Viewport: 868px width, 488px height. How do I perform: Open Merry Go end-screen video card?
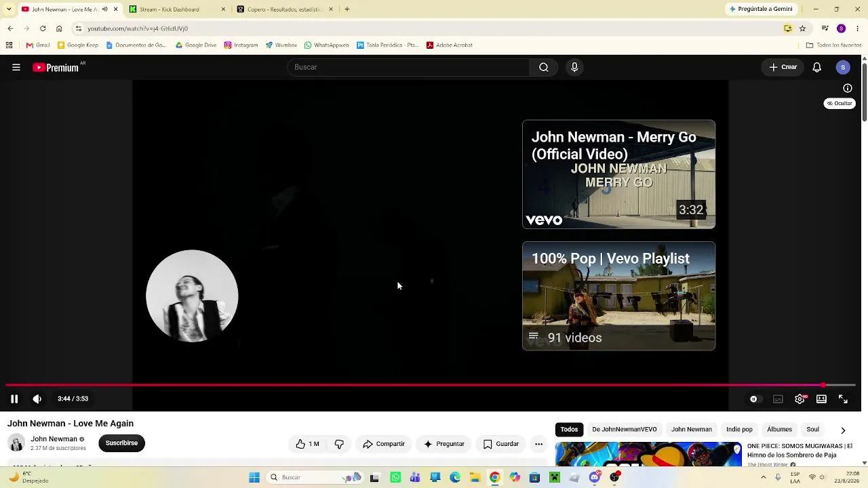pos(618,174)
